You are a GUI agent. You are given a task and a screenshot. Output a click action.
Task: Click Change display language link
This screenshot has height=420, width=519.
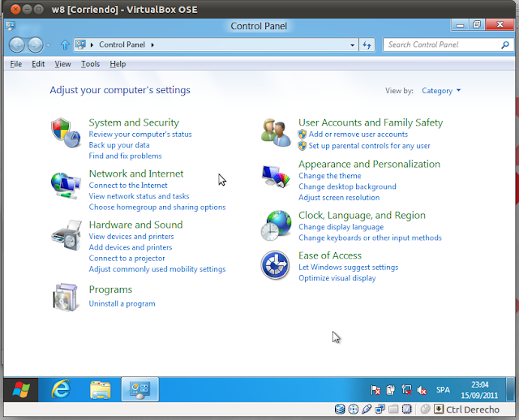point(341,227)
